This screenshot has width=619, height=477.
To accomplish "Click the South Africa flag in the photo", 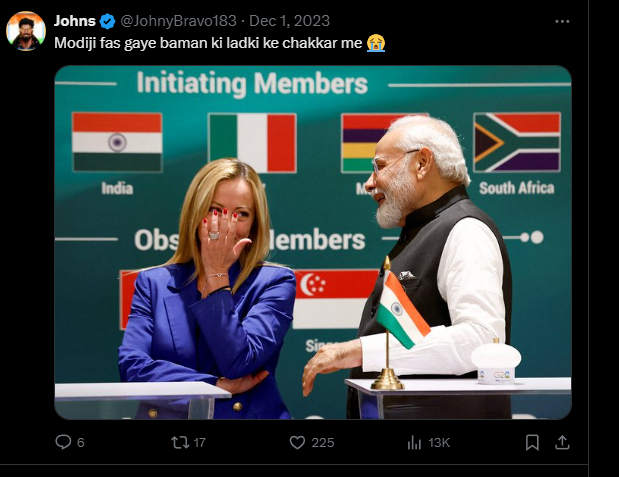I will coord(516,142).
